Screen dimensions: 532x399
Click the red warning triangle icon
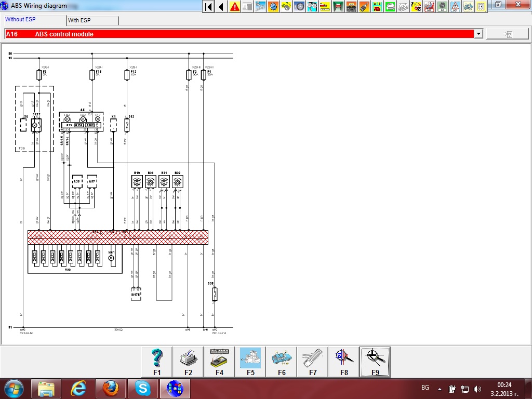tap(235, 7)
